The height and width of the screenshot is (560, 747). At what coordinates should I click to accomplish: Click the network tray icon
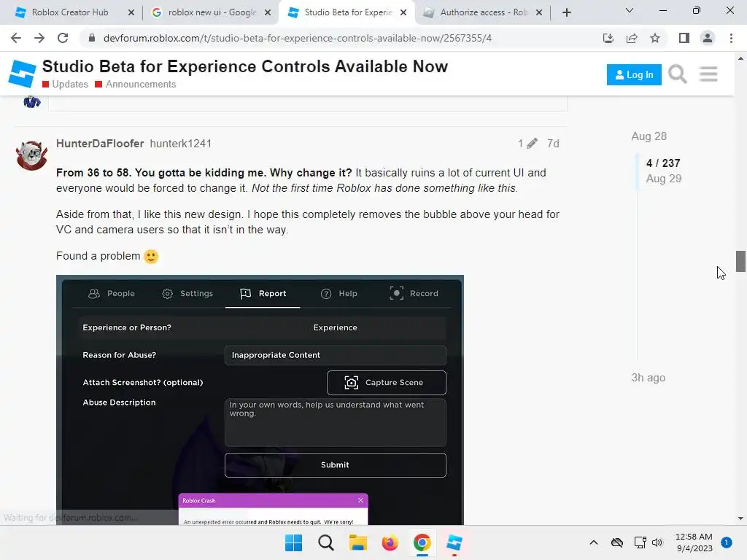640,542
